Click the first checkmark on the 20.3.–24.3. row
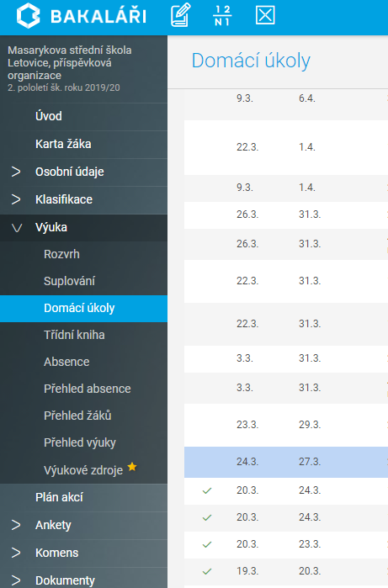 coord(207,490)
